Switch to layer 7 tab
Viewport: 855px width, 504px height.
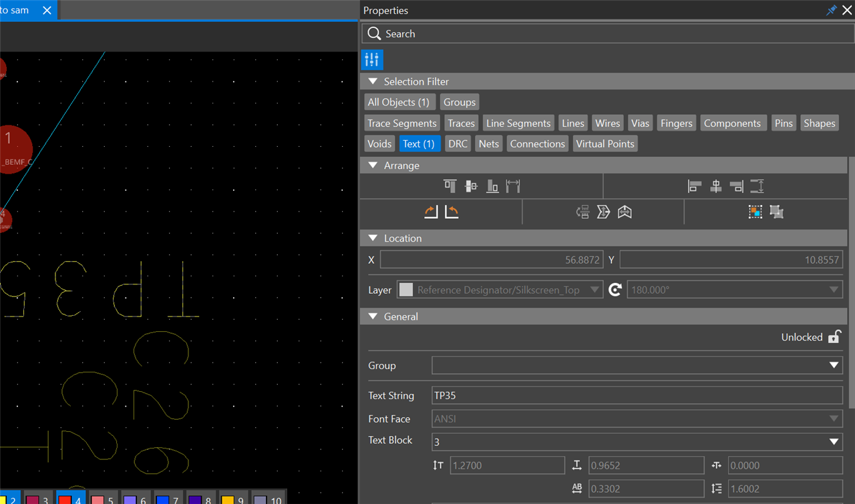pos(167,497)
